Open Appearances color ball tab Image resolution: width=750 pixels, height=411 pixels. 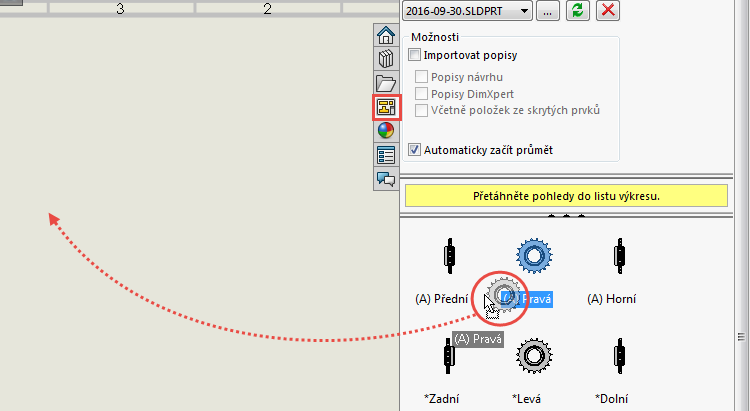click(386, 131)
